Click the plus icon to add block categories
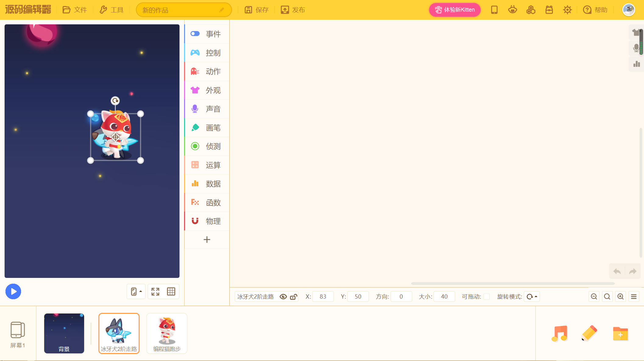The image size is (644, 361). [x=207, y=240]
